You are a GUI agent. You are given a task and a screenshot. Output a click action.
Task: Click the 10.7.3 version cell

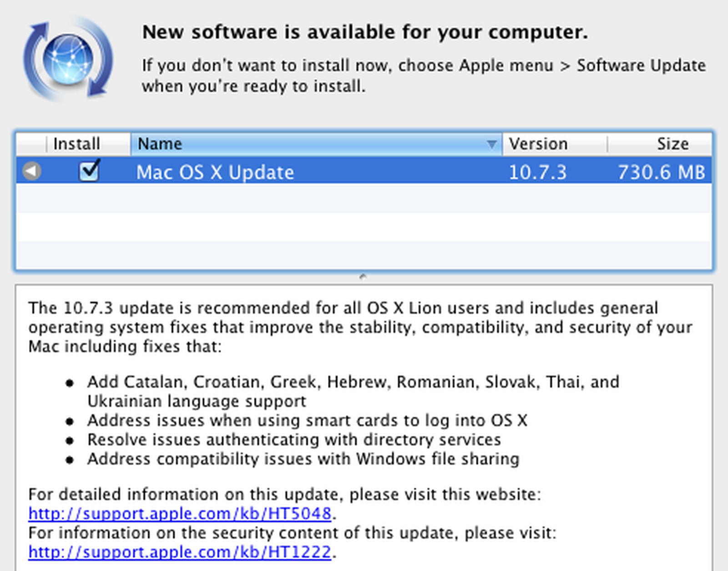click(x=537, y=172)
